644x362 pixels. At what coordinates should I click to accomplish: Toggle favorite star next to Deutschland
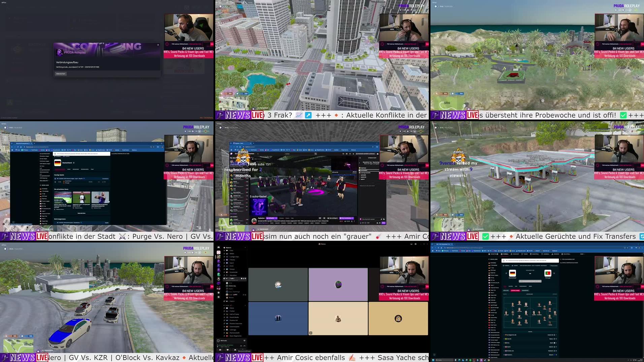pos(506,273)
